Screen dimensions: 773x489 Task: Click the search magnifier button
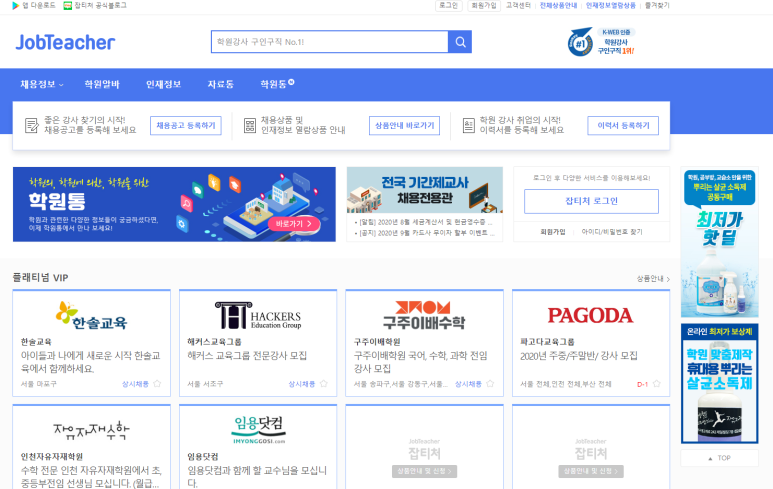tap(460, 42)
